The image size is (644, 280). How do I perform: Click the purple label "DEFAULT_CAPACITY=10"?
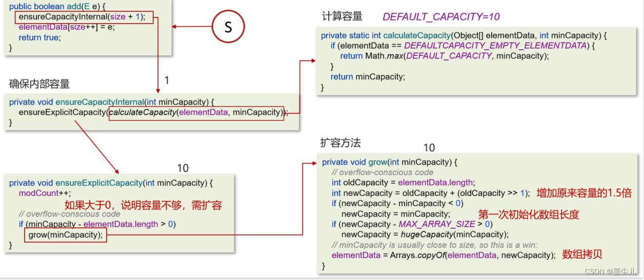tap(441, 17)
